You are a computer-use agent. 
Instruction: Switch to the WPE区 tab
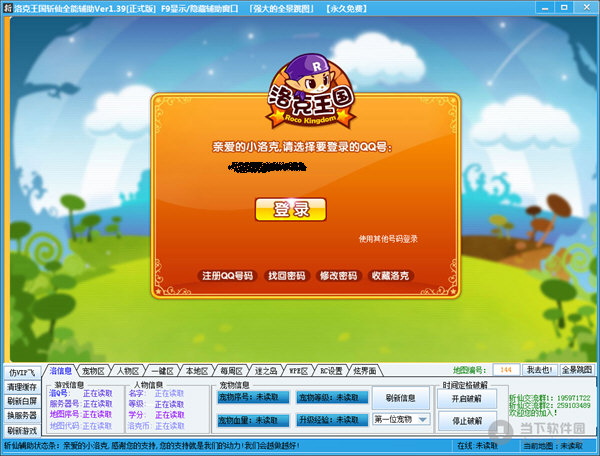click(x=298, y=371)
